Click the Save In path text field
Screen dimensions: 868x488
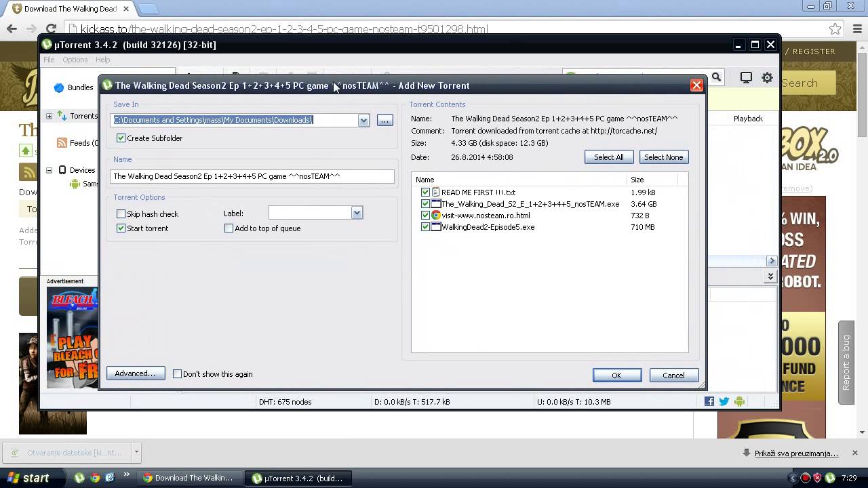[234, 120]
